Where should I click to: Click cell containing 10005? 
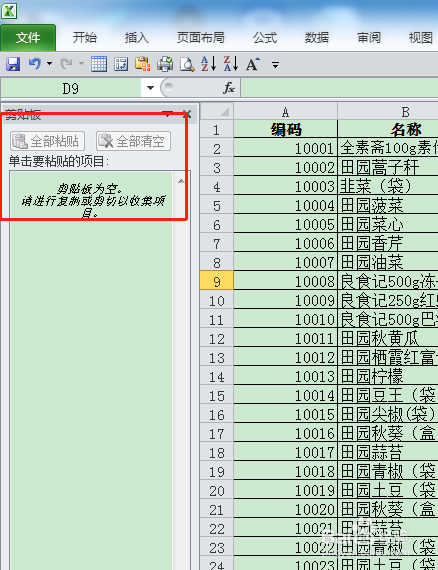(x=285, y=224)
